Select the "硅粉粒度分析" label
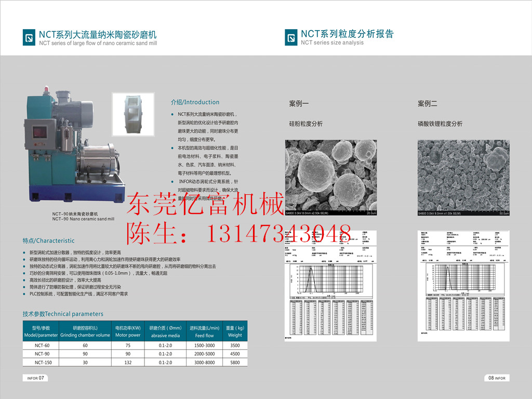 click(x=306, y=124)
